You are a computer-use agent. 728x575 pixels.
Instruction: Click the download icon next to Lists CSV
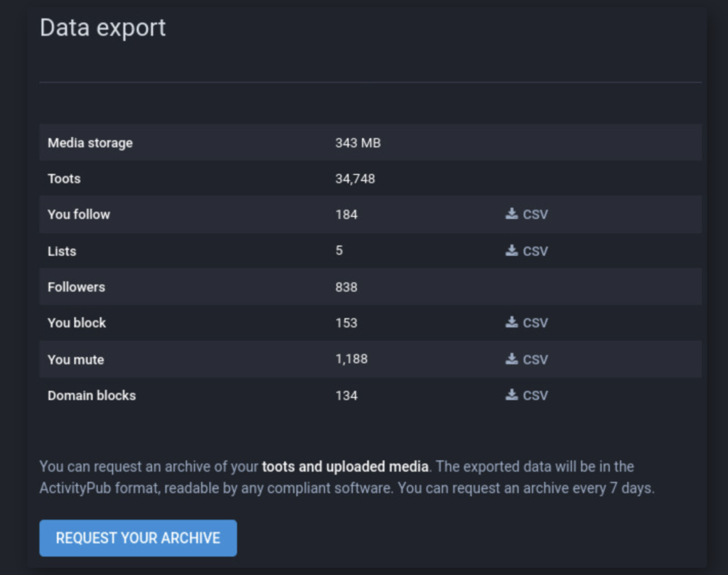coord(510,250)
